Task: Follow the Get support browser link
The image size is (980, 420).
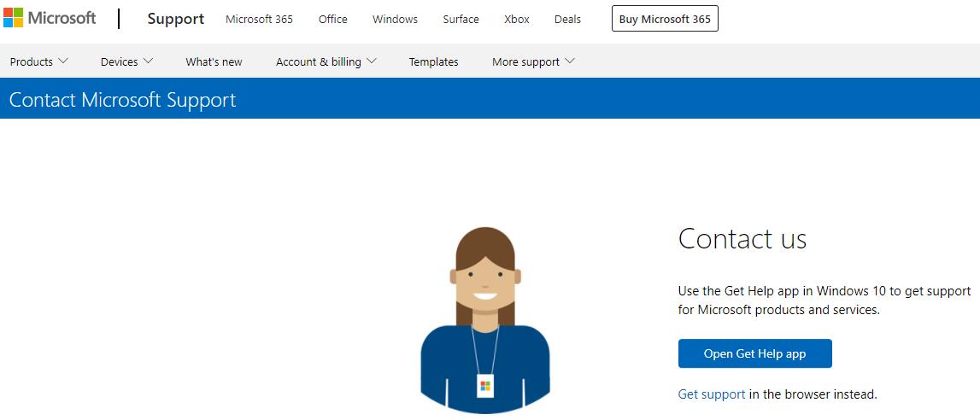Action: click(x=711, y=394)
